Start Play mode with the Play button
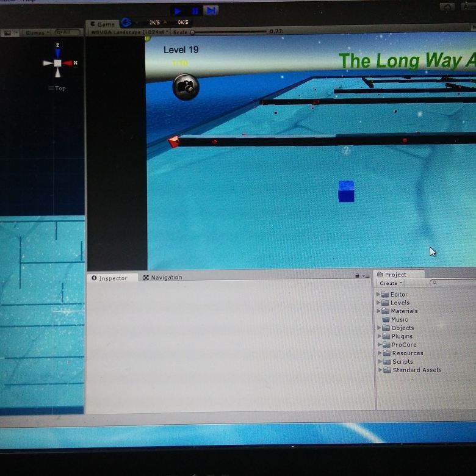This screenshot has width=476, height=476. pos(178,11)
